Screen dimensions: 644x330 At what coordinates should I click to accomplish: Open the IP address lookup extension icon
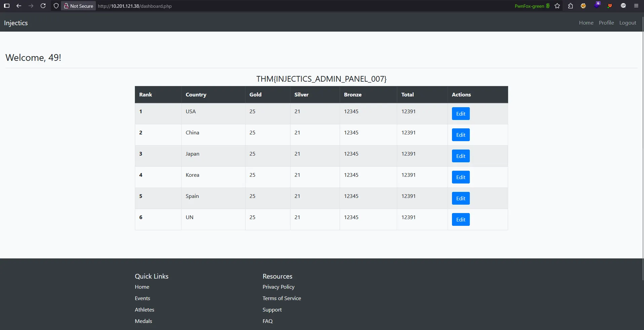coord(623,6)
